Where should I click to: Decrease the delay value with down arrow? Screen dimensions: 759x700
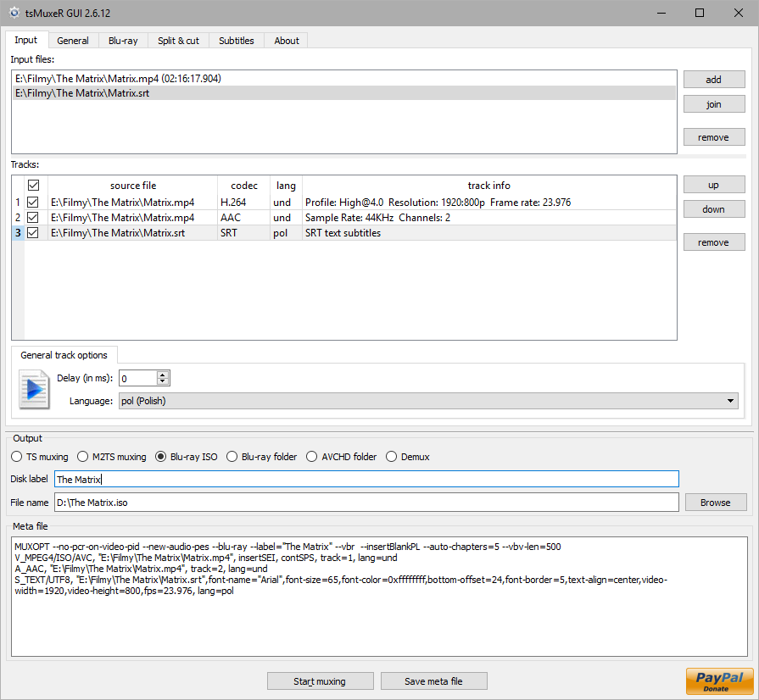point(163,381)
